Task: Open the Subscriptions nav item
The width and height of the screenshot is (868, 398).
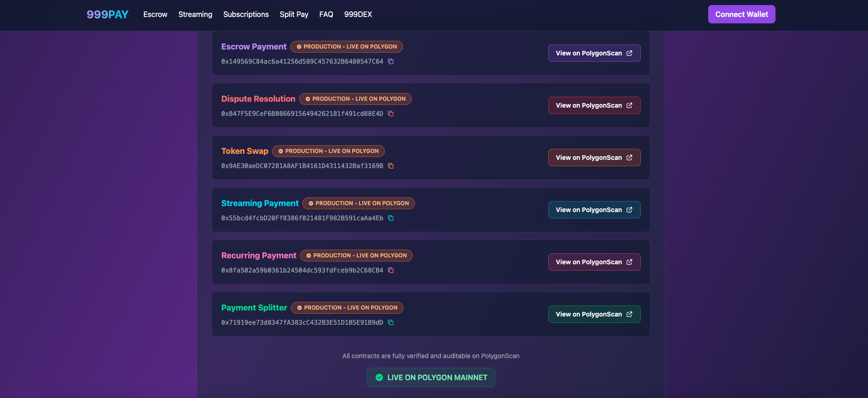Action: [246, 15]
